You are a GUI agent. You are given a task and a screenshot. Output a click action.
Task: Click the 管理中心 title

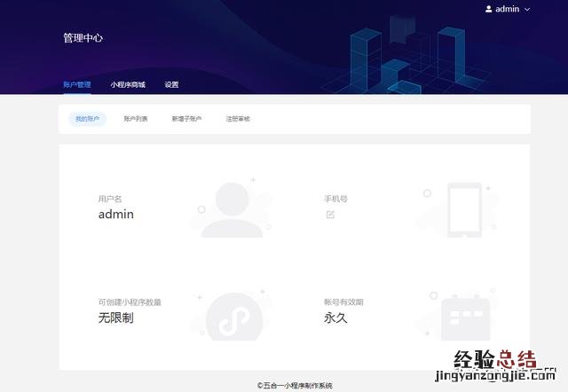[83, 37]
